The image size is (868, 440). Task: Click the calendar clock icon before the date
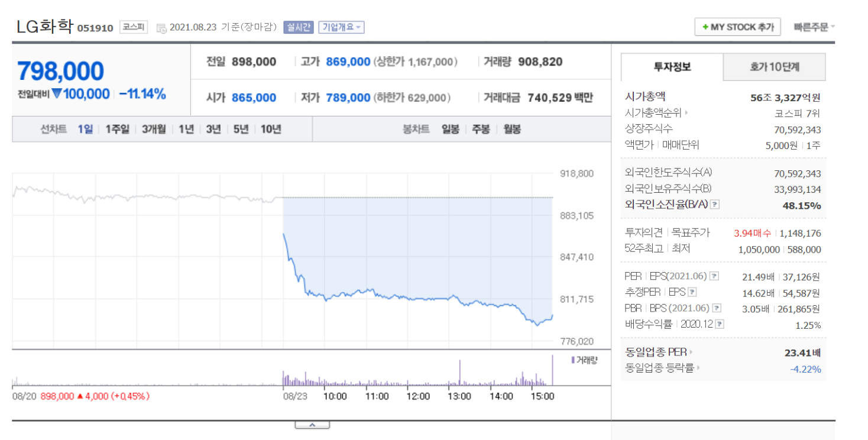coord(161,28)
